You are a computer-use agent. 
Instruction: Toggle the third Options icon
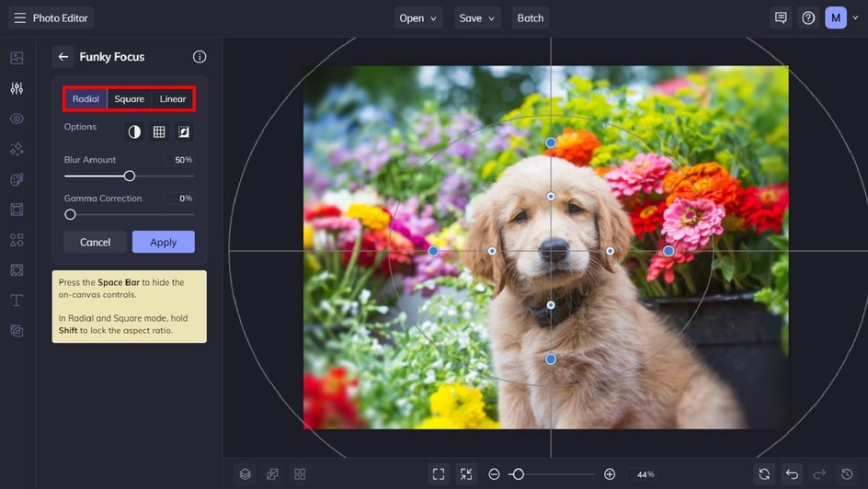click(x=184, y=132)
